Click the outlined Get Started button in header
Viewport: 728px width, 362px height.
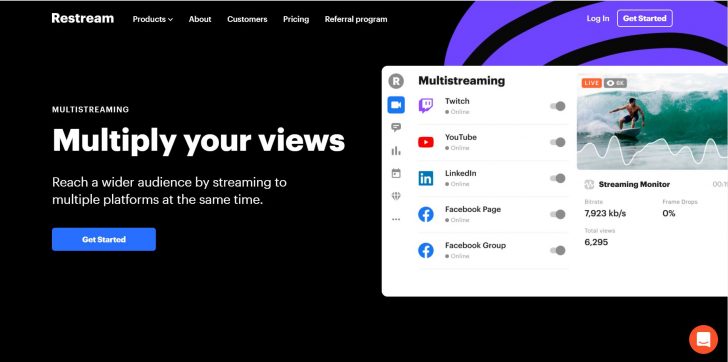pyautogui.click(x=644, y=19)
